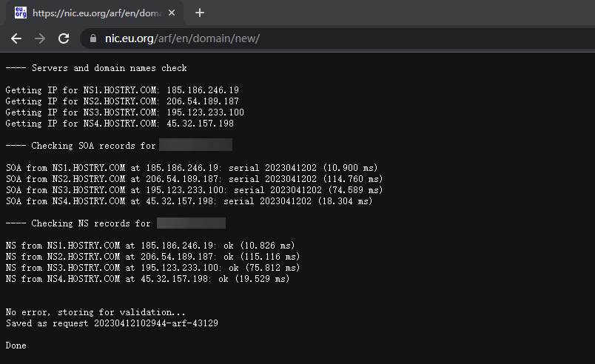595x364 pixels.
Task: Reload the nic.eu.org page
Action: [x=64, y=38]
